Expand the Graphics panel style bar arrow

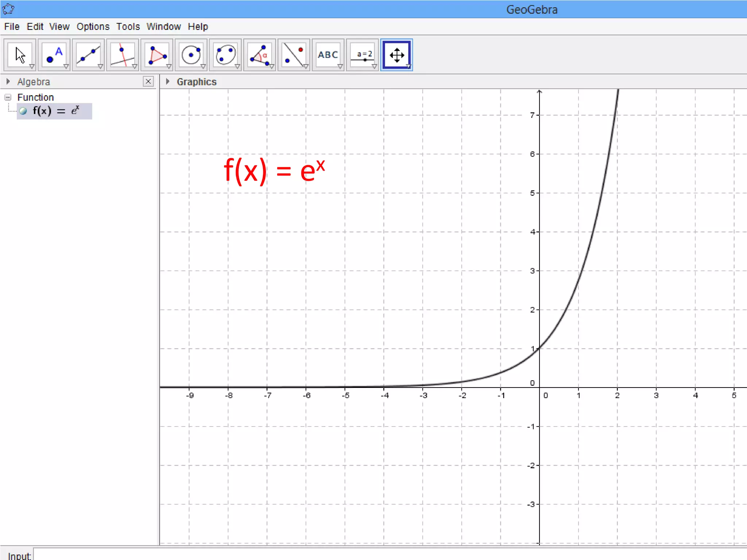[167, 81]
